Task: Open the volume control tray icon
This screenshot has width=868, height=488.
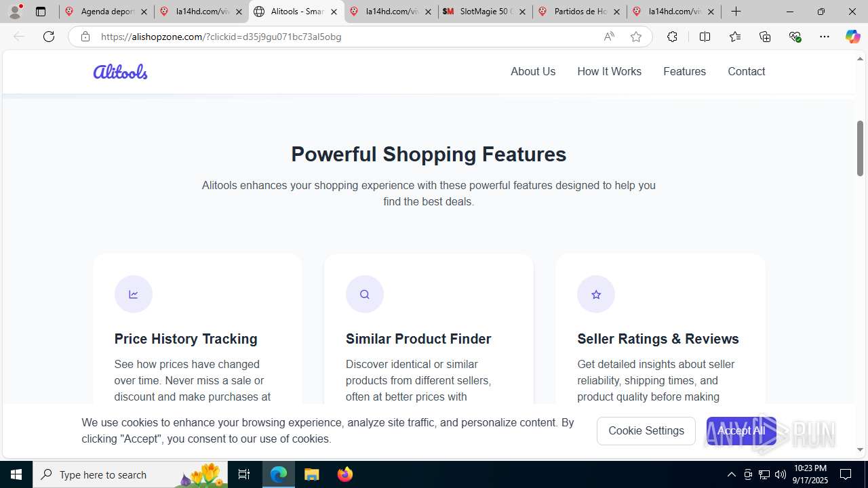Action: coord(781,474)
